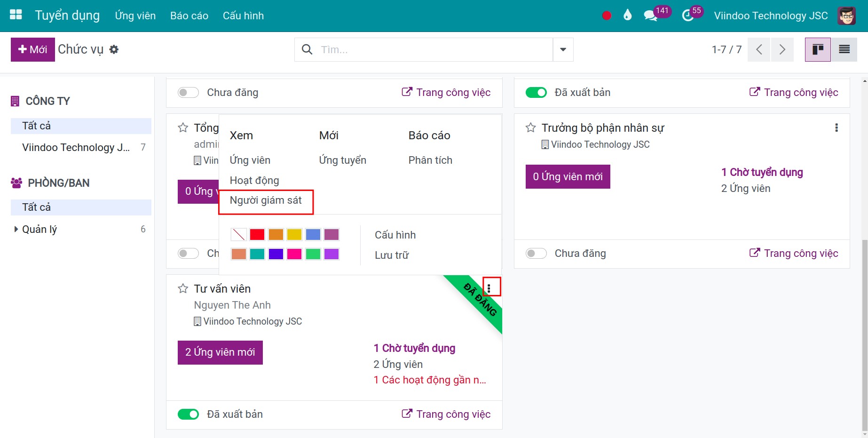Switch to list view
This screenshot has width=868, height=438.
(x=844, y=49)
